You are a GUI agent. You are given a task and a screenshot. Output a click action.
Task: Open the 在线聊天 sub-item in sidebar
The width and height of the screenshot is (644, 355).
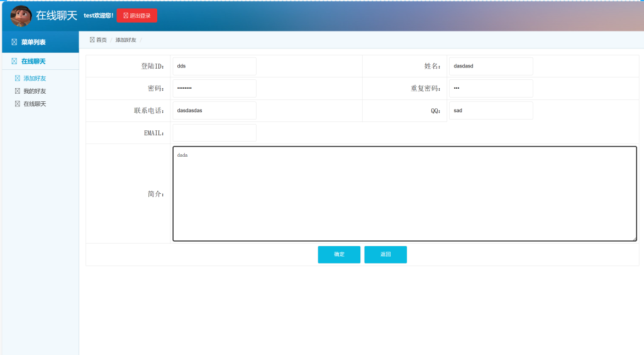click(x=35, y=103)
